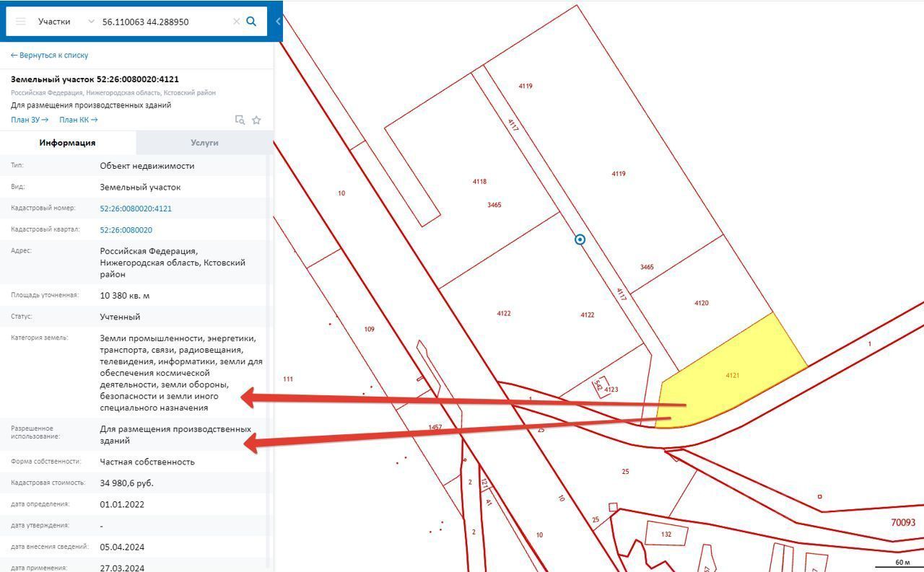The image size is (924, 572).
Task: Run search with magnifier icon
Action: (251, 22)
